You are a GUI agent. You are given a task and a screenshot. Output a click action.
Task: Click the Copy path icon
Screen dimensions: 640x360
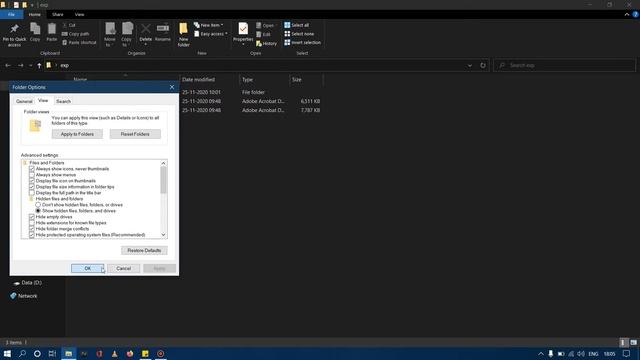[64, 34]
